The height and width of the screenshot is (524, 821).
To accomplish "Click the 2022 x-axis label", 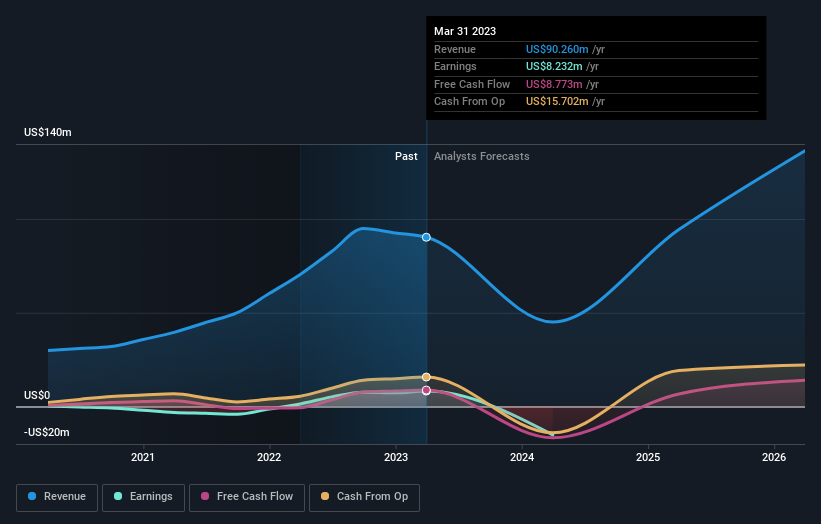I will click(x=269, y=457).
